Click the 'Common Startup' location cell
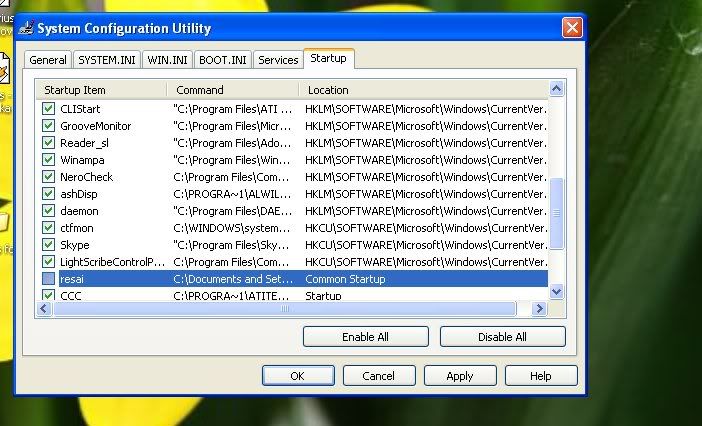Viewport: 702px width, 426px height. pyautogui.click(x=345, y=279)
